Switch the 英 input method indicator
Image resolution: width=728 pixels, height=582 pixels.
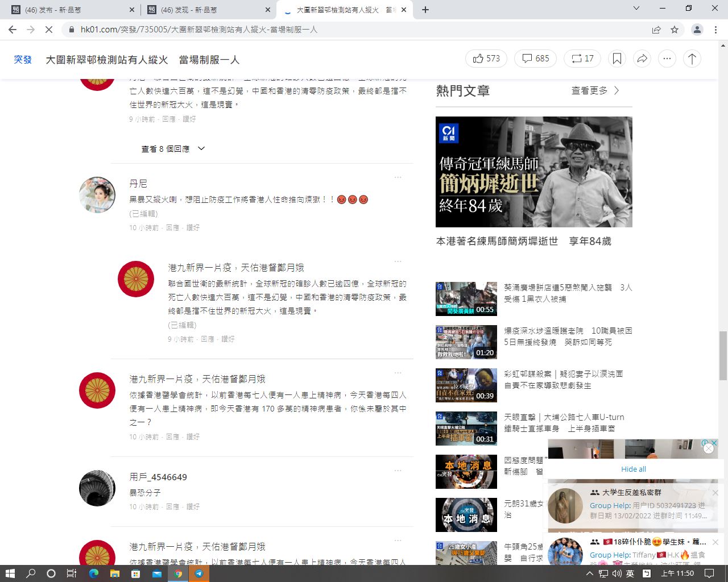tap(630, 573)
